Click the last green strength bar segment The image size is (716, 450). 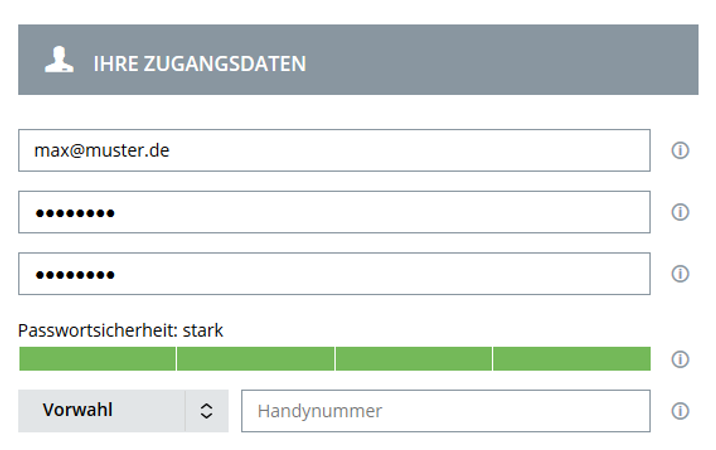tap(572, 359)
